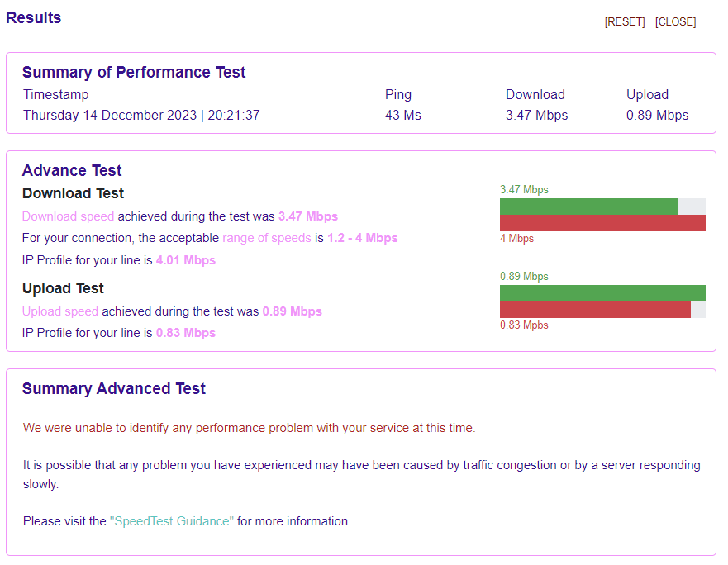Click the "Ping" column label
728x565 pixels.
pyautogui.click(x=398, y=95)
